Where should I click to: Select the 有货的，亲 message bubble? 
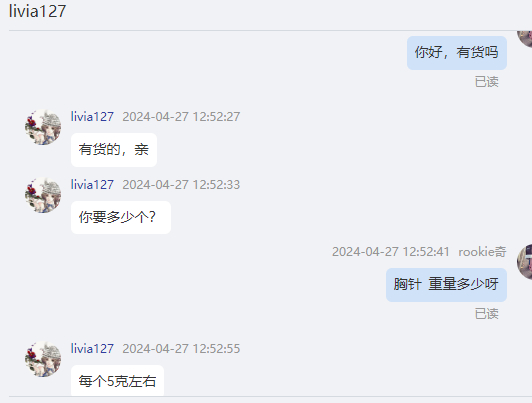(114, 150)
